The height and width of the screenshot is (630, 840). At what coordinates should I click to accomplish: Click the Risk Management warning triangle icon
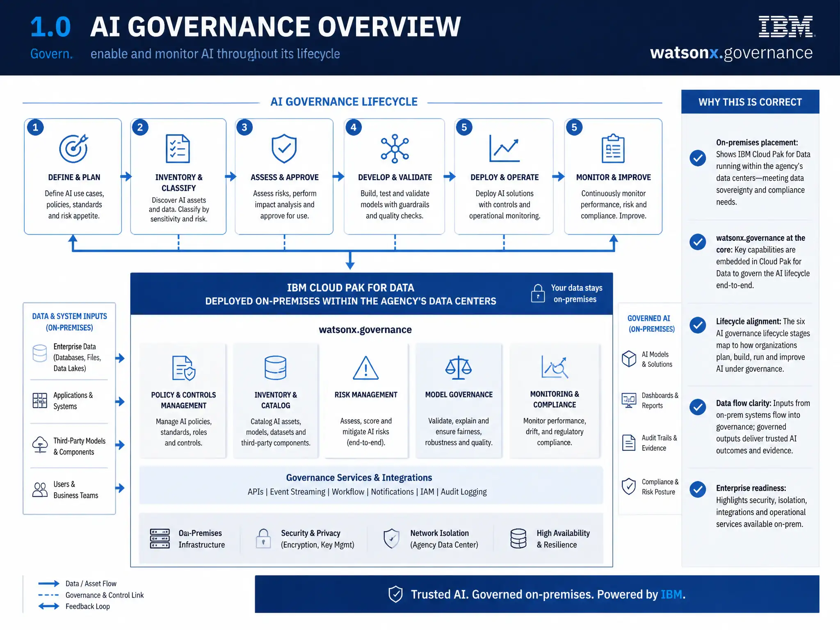(x=365, y=368)
